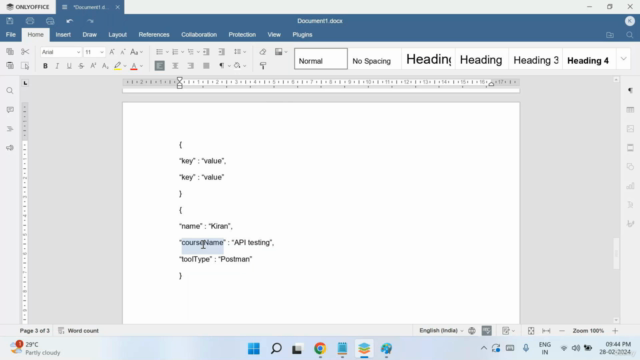Toggle nonprinting characters display
This screenshot has width=640, height=360.
click(222, 66)
